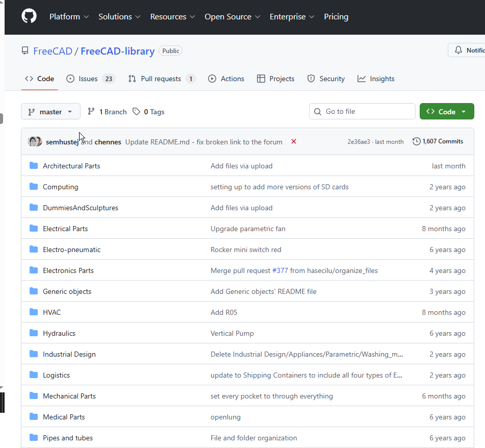Click the branch icon beside 1 Branch
The image size is (485, 448).
click(91, 112)
